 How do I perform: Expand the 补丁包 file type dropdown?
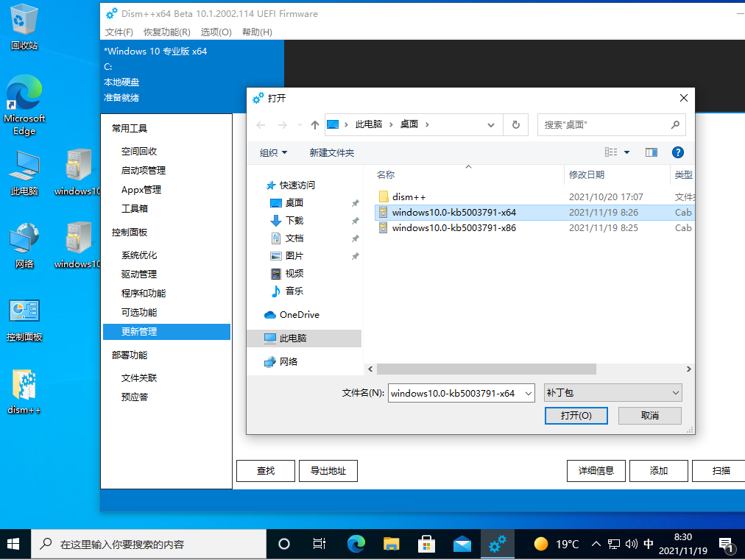click(x=675, y=393)
